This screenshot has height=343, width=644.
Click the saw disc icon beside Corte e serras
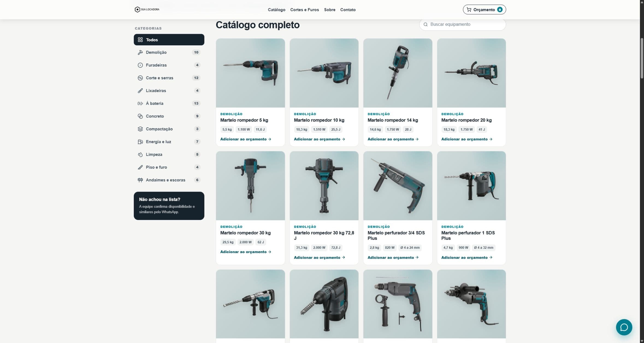[x=140, y=78]
